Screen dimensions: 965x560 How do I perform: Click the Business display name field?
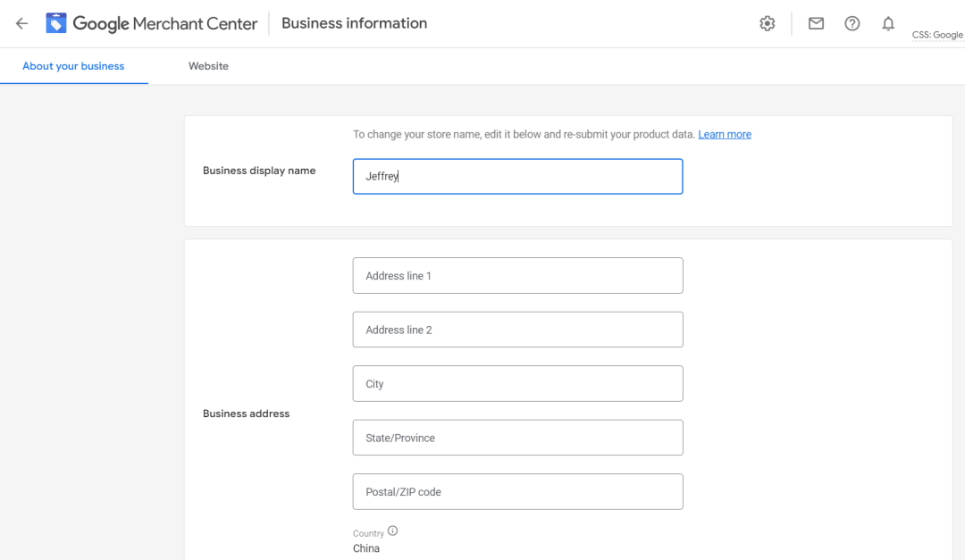517,176
